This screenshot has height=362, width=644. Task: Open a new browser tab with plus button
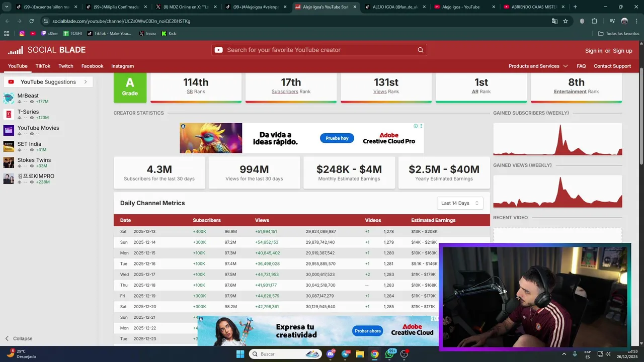[x=575, y=7]
